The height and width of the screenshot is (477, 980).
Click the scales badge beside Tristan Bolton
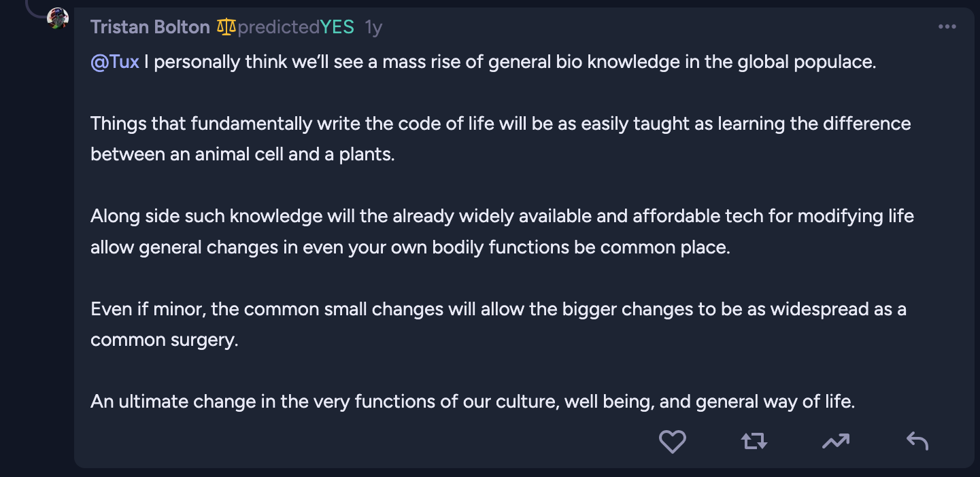(x=226, y=27)
